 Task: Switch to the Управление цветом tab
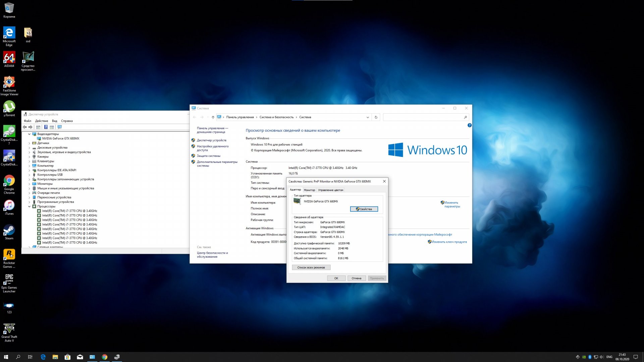point(330,190)
